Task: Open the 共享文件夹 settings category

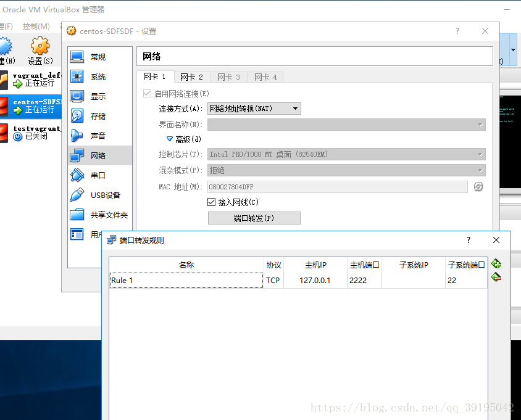Action: tap(99, 215)
